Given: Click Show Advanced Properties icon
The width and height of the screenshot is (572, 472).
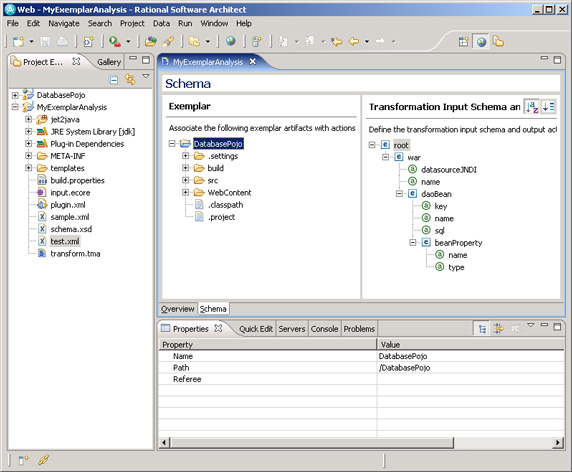Looking at the screenshot, I should coord(498,329).
